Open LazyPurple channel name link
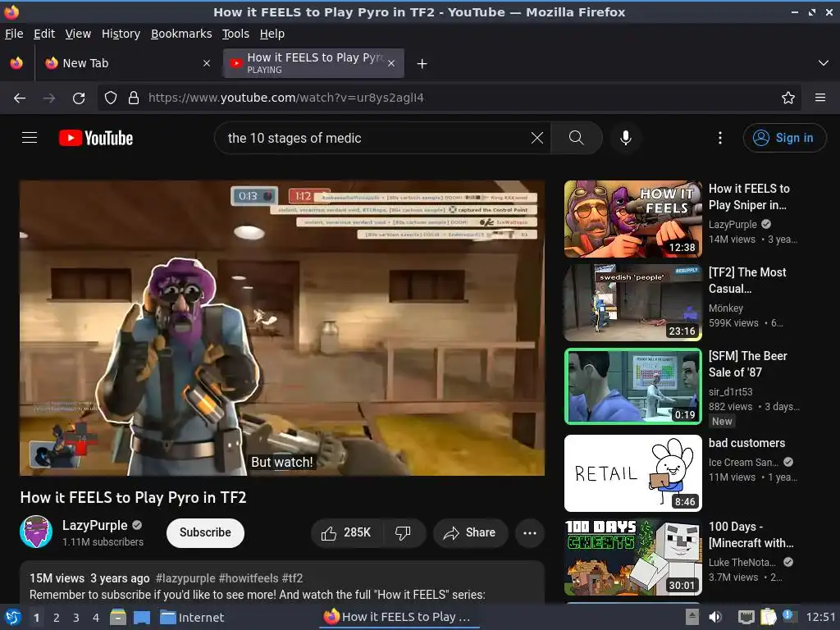This screenshot has width=840, height=630. (x=95, y=525)
